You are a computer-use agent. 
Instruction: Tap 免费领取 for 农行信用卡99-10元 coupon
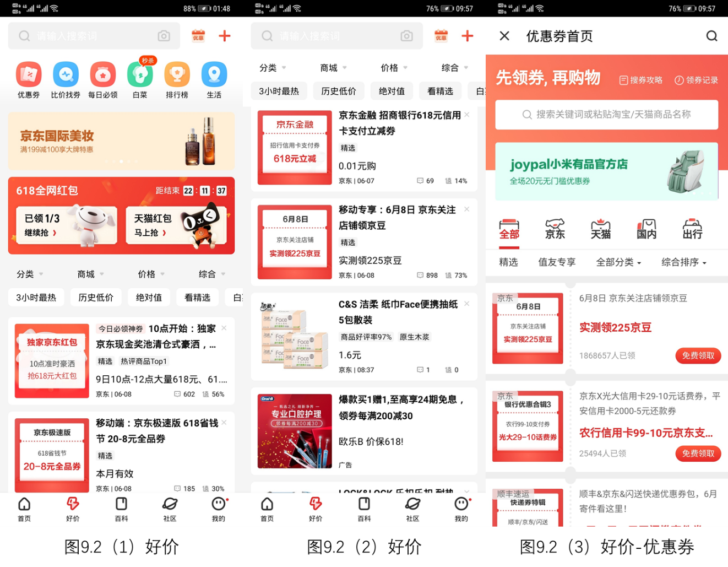tap(698, 453)
